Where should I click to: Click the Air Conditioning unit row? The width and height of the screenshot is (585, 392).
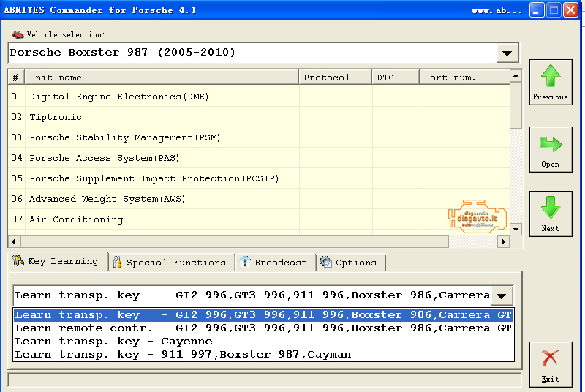point(76,219)
